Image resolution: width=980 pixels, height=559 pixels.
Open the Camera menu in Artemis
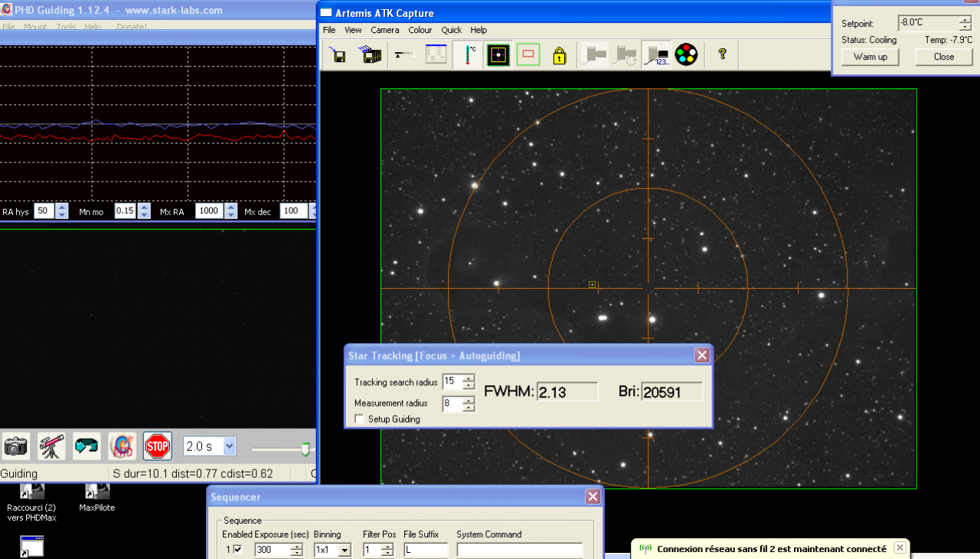pos(385,30)
